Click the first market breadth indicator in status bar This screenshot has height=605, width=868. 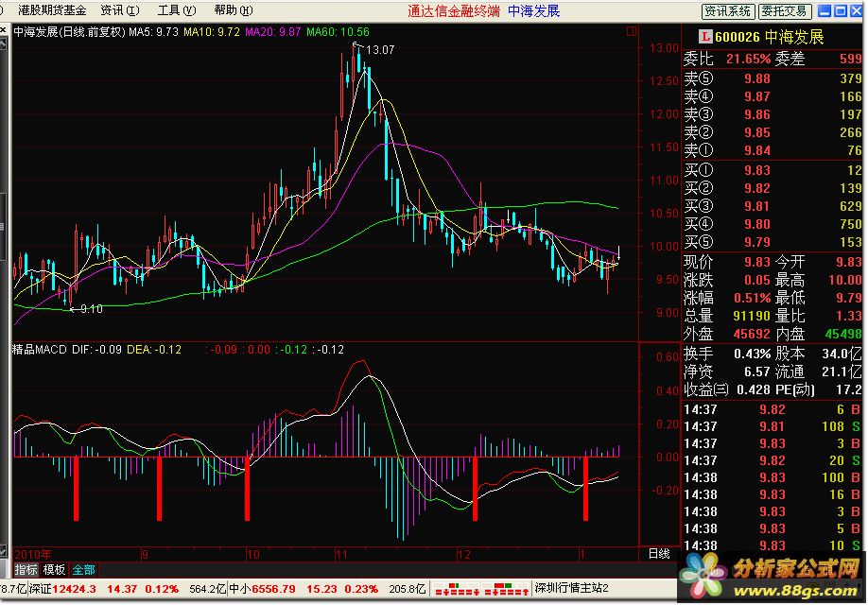pos(458,589)
